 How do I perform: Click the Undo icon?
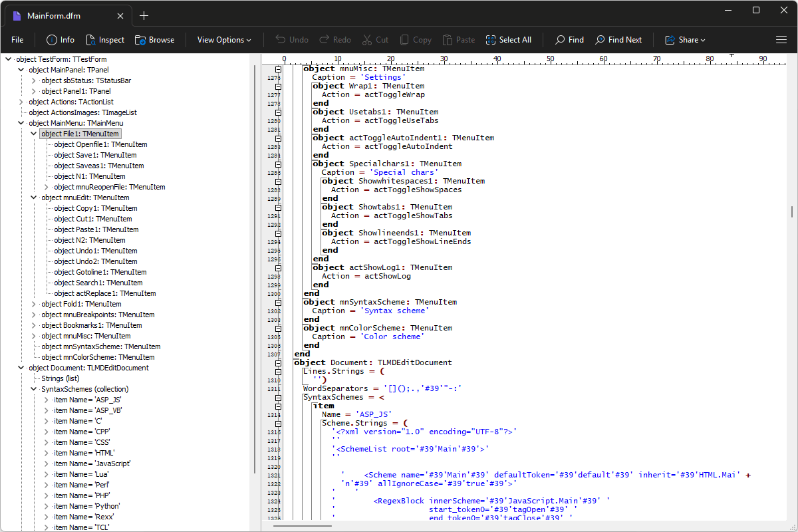click(281, 40)
